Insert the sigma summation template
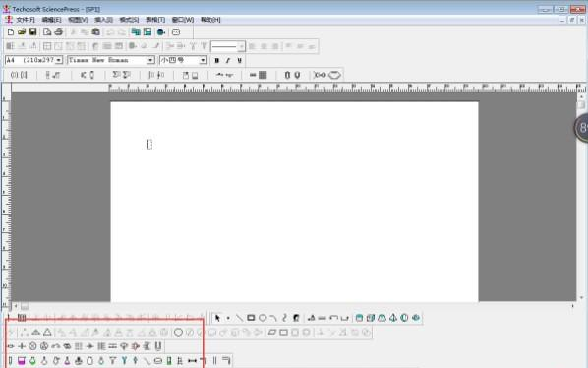The width and height of the screenshot is (588, 368). pos(116,75)
